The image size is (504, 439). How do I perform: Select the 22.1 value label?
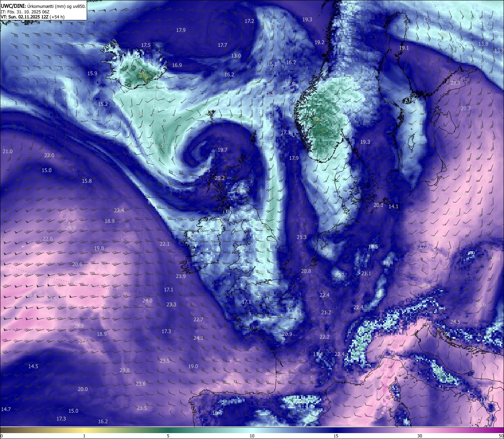pos(164,244)
